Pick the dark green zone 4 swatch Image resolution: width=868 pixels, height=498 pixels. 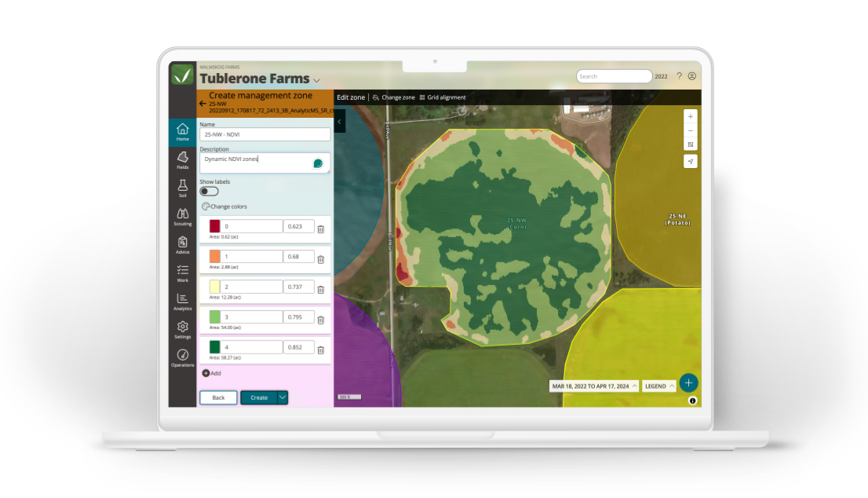point(215,347)
